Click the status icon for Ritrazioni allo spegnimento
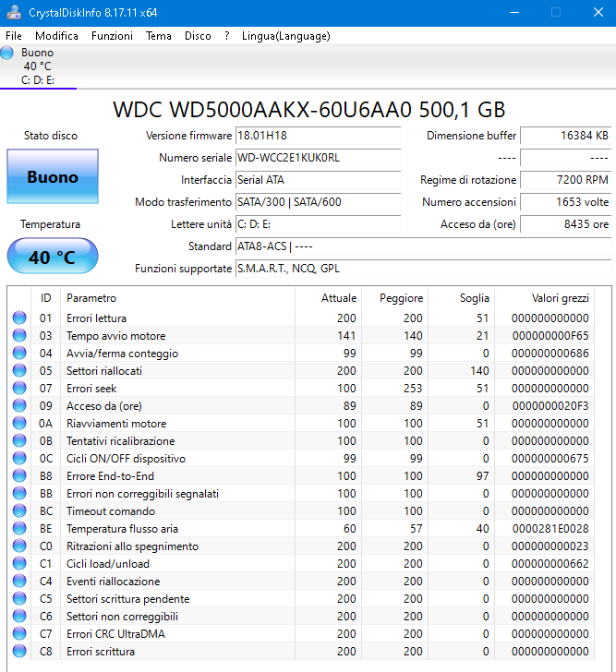This screenshot has height=672, width=616. click(x=19, y=546)
